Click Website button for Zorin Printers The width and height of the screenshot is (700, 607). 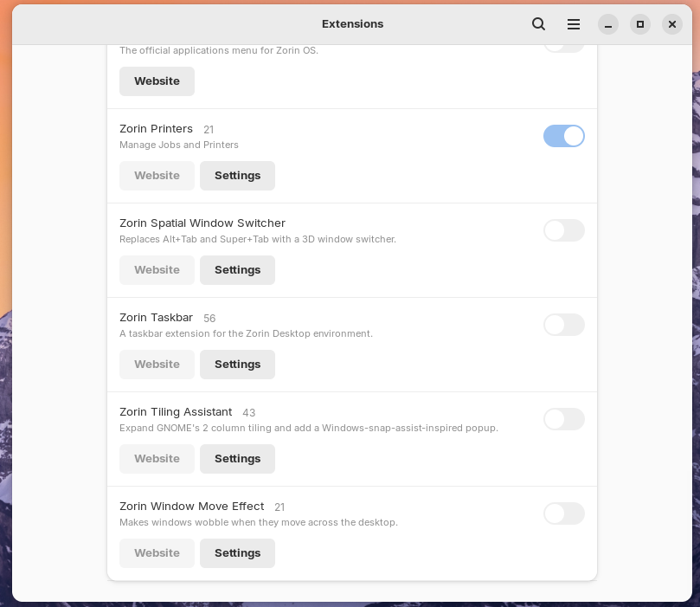click(x=157, y=176)
